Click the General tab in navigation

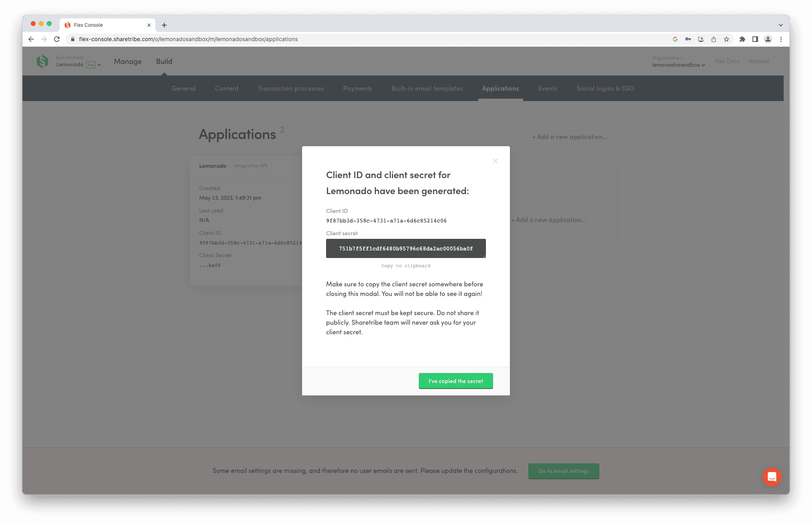(x=183, y=88)
